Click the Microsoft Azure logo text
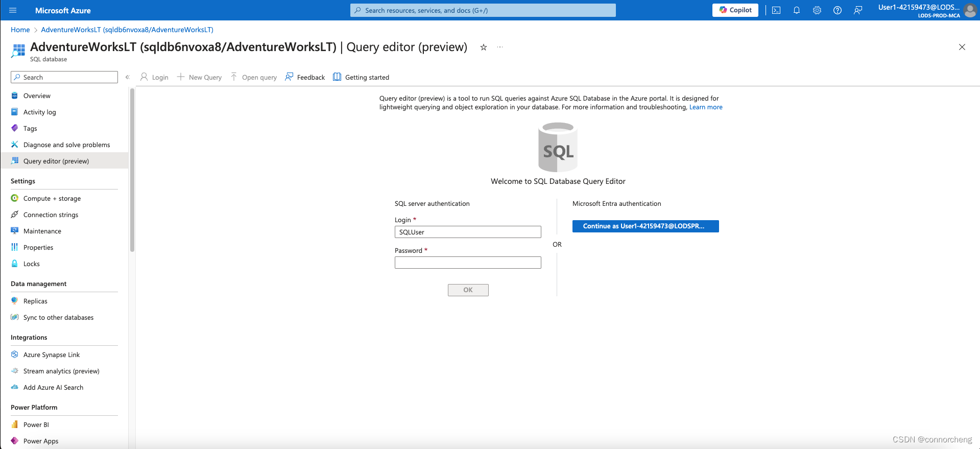980x449 pixels. point(63,10)
